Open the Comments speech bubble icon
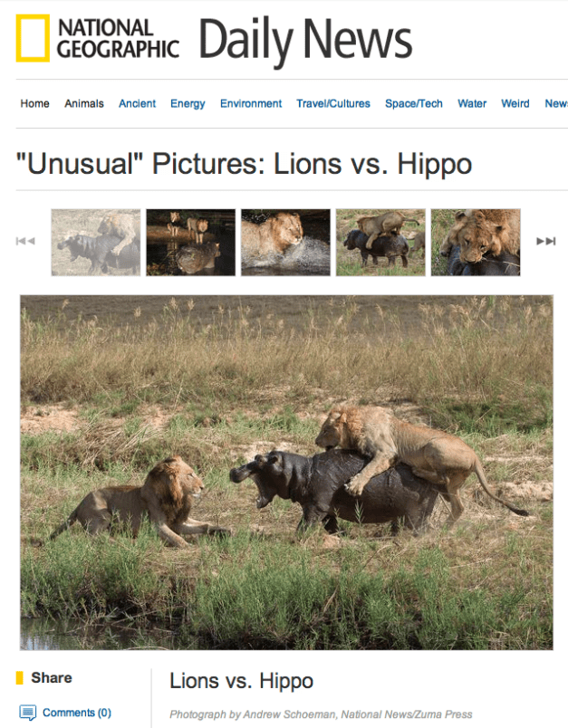 (27, 713)
